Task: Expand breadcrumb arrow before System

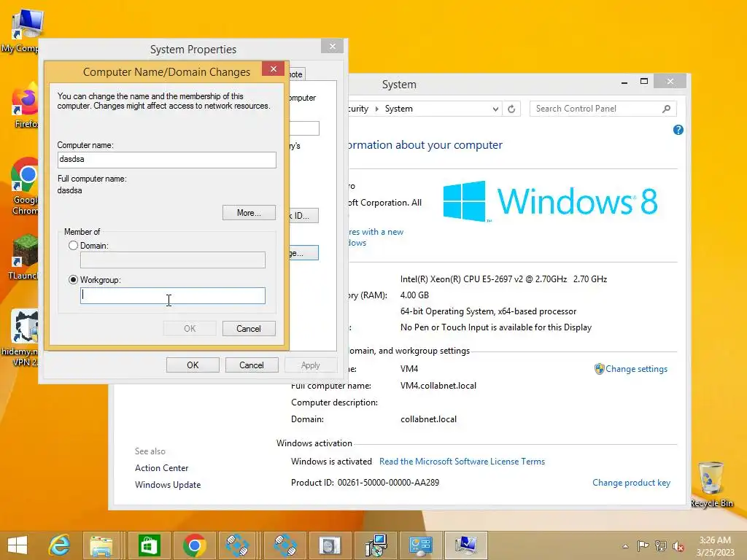Action: [377, 109]
